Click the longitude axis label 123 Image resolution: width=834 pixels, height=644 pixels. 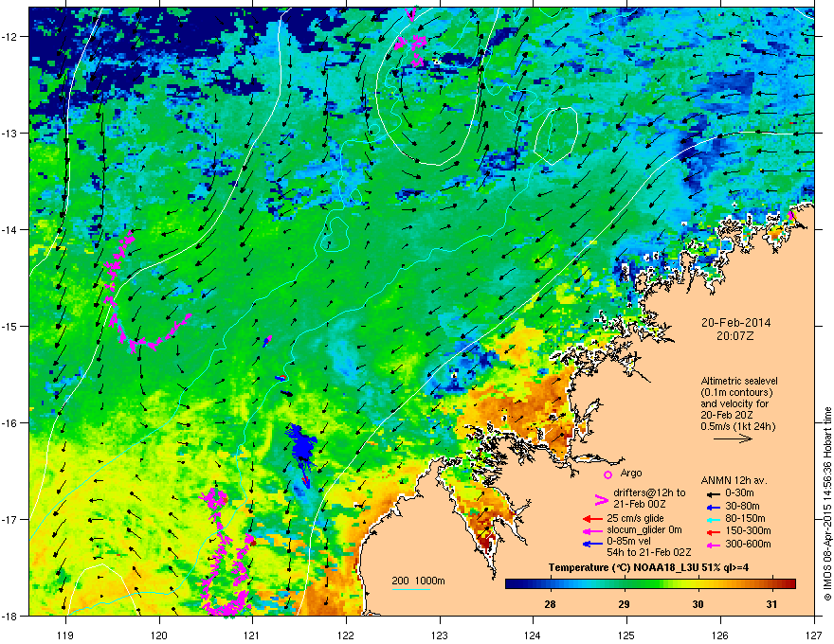(440, 635)
